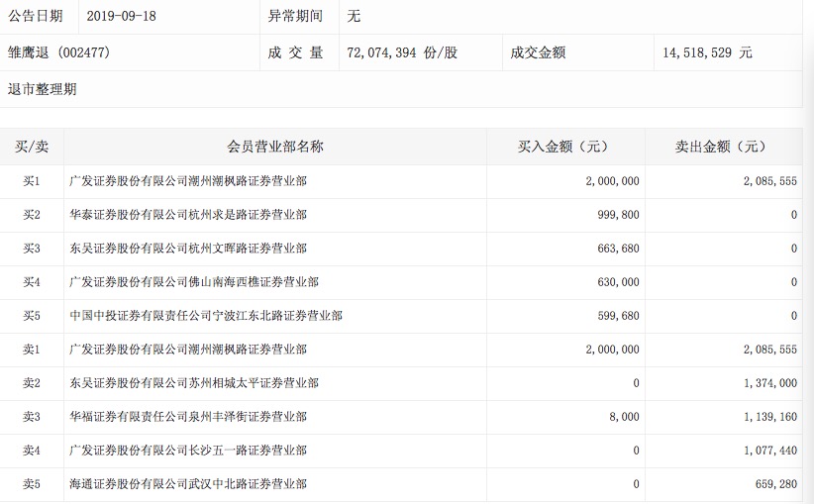Click 广发证券潮州潮枫路营业部 in 卖1 row
The width and height of the screenshot is (814, 504).
(188, 350)
